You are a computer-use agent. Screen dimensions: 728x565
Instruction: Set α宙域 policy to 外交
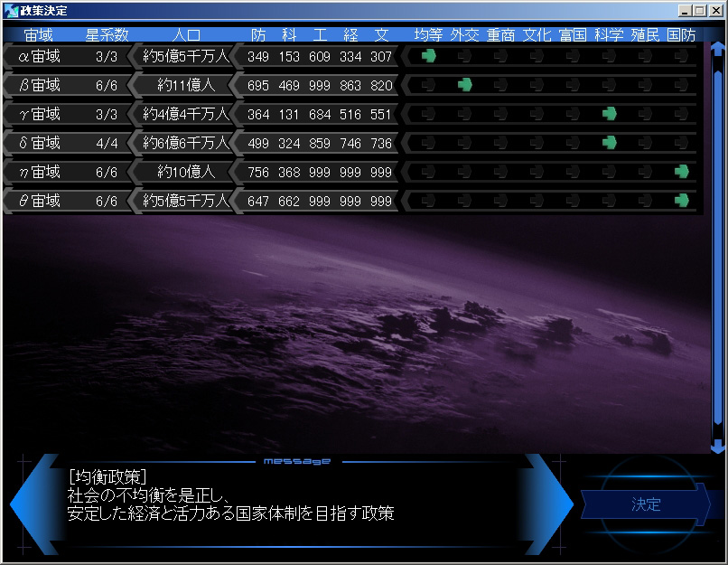pos(464,56)
